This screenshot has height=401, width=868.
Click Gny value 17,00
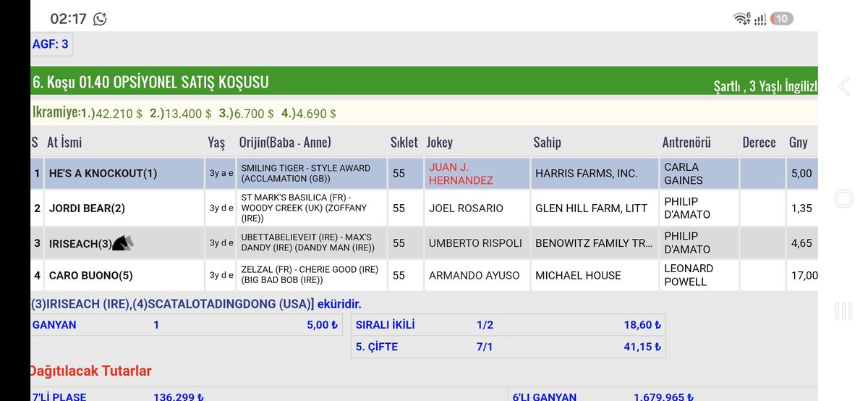point(805,276)
